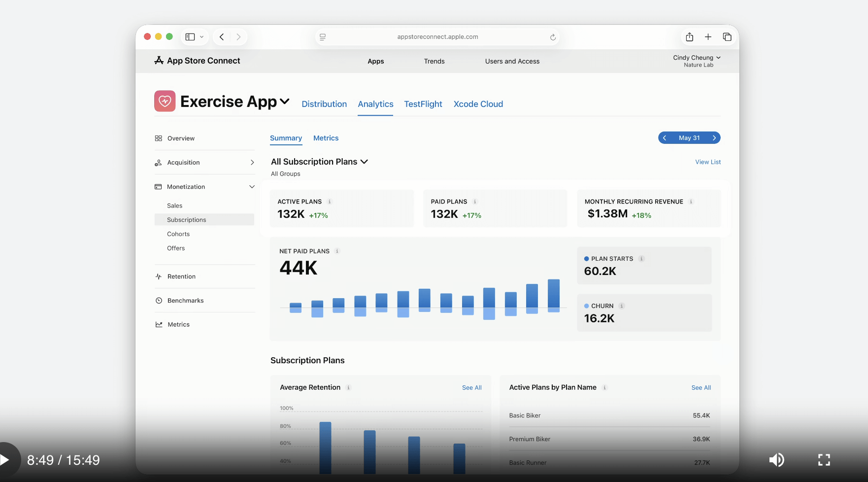
Task: Click the Premium Biker row
Action: (609, 439)
